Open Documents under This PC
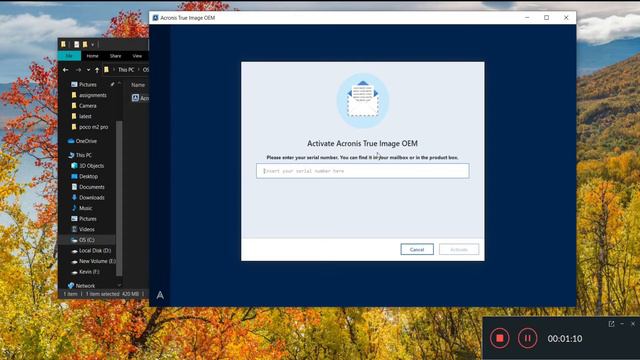This screenshot has height=360, width=640. pos(91,187)
